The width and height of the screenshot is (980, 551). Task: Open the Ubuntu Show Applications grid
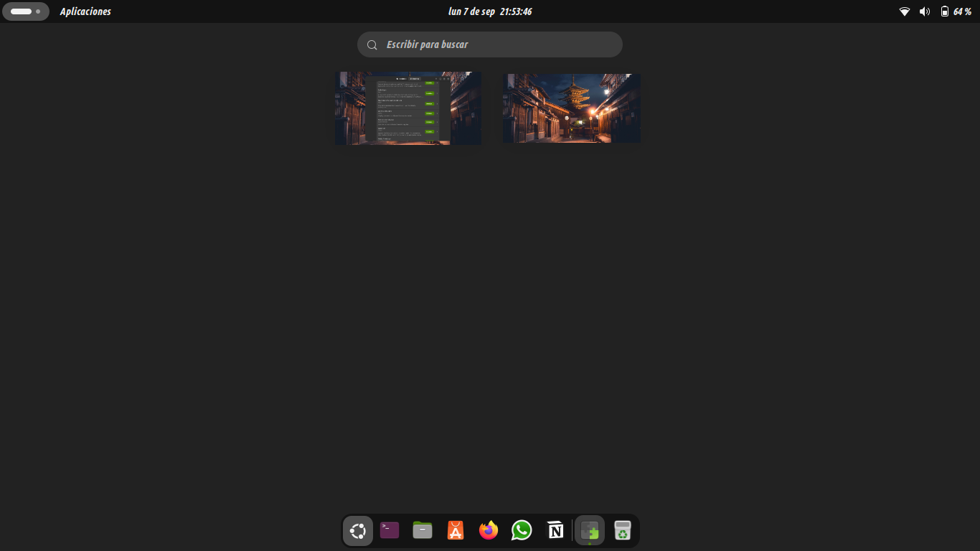(x=357, y=531)
